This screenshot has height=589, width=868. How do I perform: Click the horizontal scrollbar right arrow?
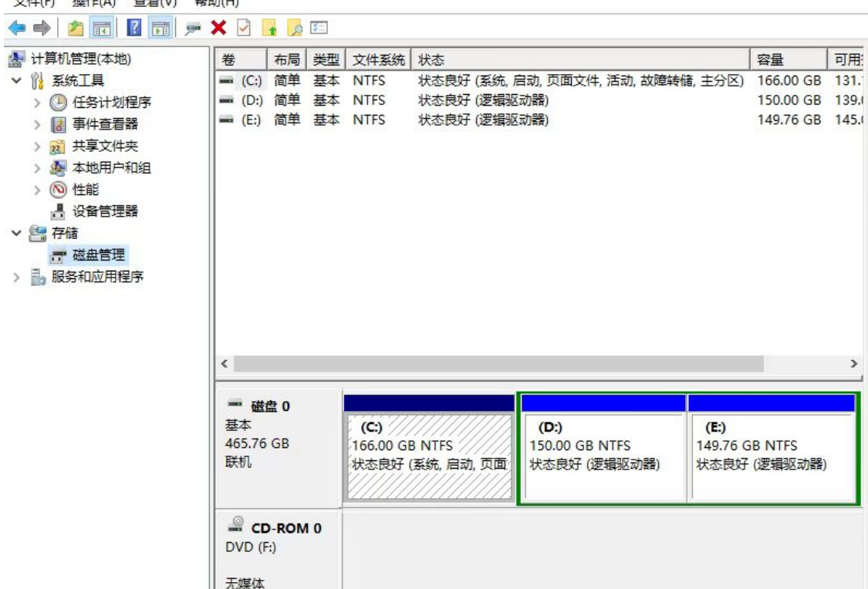pos(853,362)
